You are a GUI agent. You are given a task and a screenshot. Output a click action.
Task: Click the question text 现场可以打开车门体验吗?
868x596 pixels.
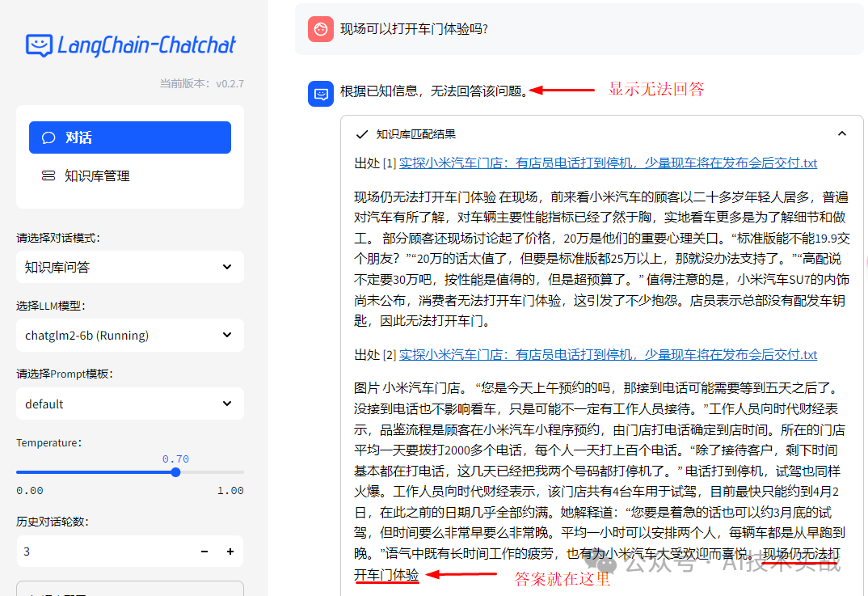click(x=414, y=29)
